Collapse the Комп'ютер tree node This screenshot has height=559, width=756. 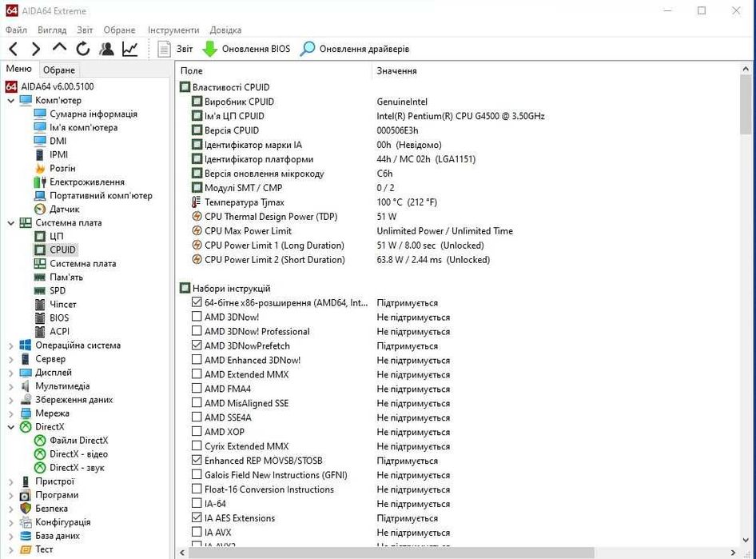(10, 100)
